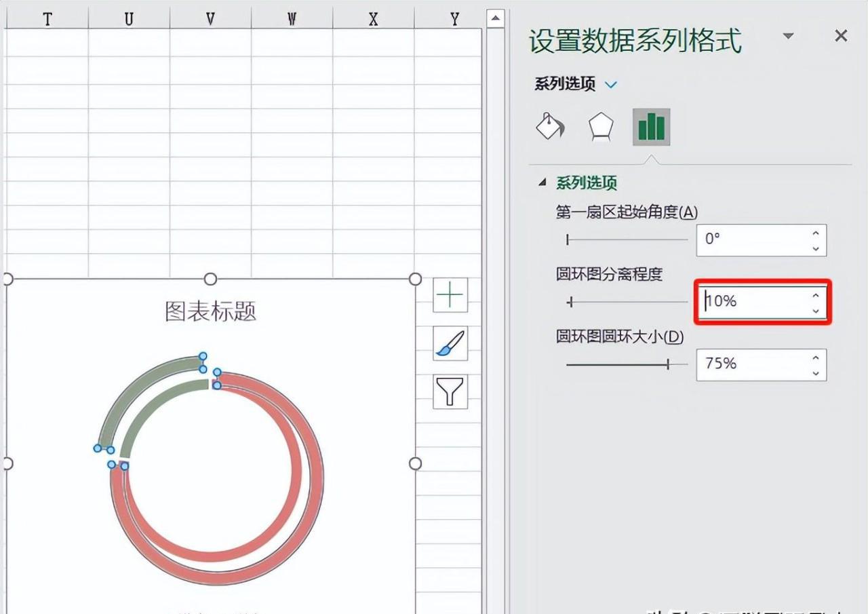Click the Chart Styles paintbrush button
This screenshot has width=868, height=614.
tap(450, 343)
